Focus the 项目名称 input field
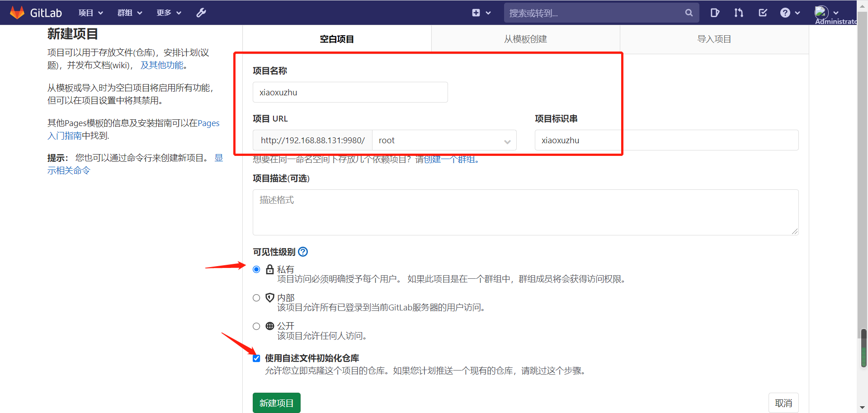 [350, 92]
